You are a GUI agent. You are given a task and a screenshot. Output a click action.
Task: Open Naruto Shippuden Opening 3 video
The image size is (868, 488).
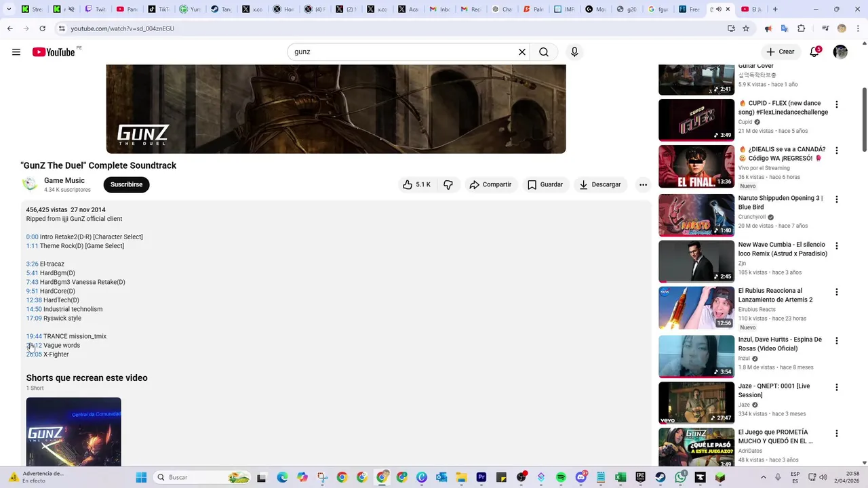[x=696, y=216]
